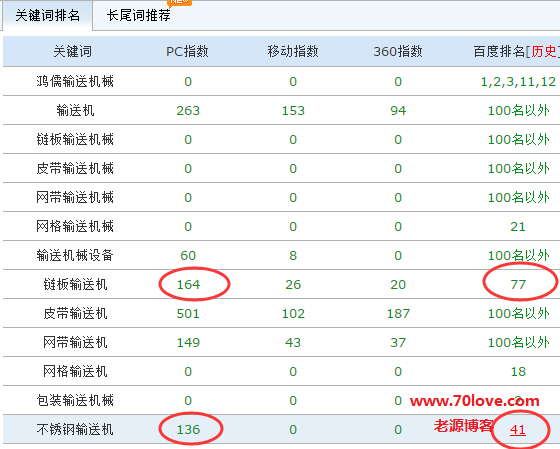Click PC index 149 for 网带输送机

188,342
